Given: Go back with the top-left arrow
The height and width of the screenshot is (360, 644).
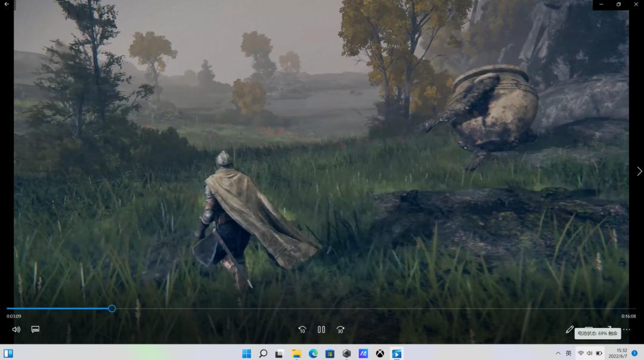Looking at the screenshot, I should tap(7, 5).
